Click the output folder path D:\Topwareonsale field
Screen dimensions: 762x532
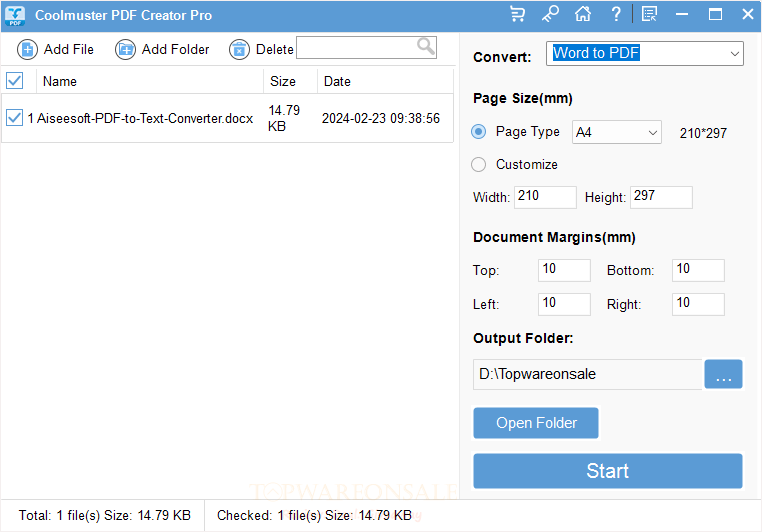click(x=588, y=374)
